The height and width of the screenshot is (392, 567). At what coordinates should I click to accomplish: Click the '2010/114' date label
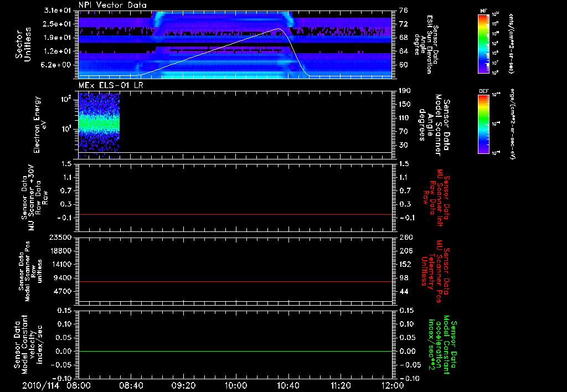pos(40,385)
